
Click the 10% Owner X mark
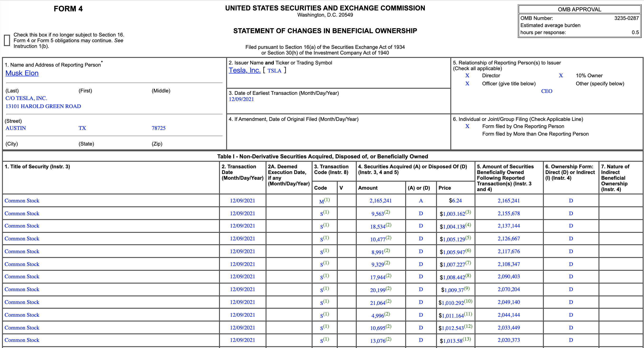click(x=561, y=75)
